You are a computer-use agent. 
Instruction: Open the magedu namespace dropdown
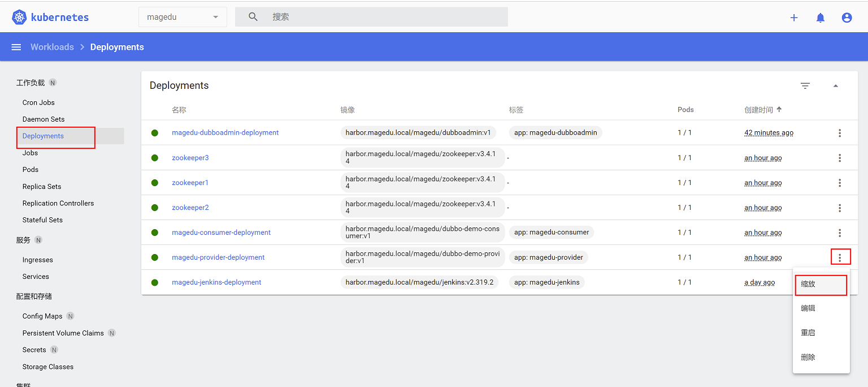pyautogui.click(x=183, y=17)
